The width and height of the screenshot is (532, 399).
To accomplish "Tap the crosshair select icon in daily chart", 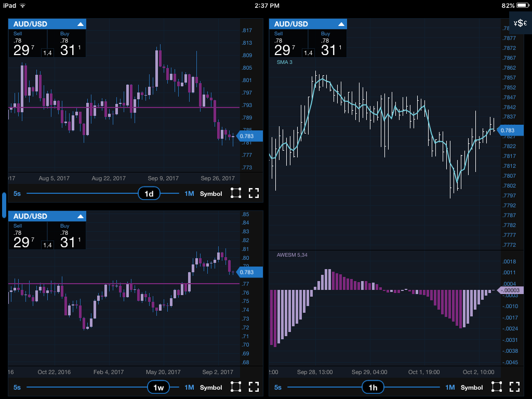I will coord(236,194).
